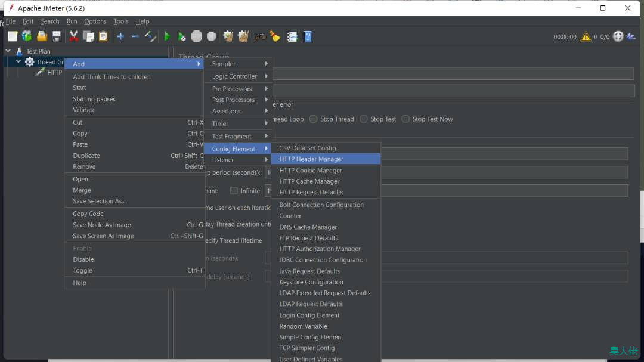Image resolution: width=644 pixels, height=362 pixels.
Task: Select the Stop Thread radio button
Action: [x=314, y=119]
